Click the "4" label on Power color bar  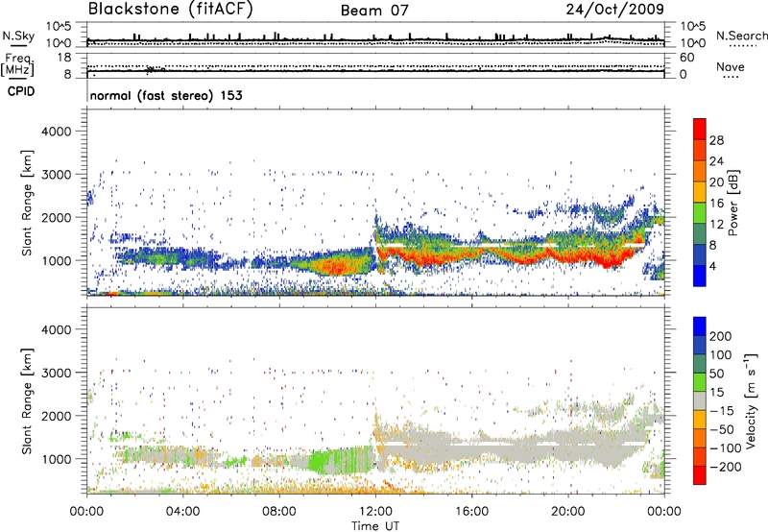713,267
